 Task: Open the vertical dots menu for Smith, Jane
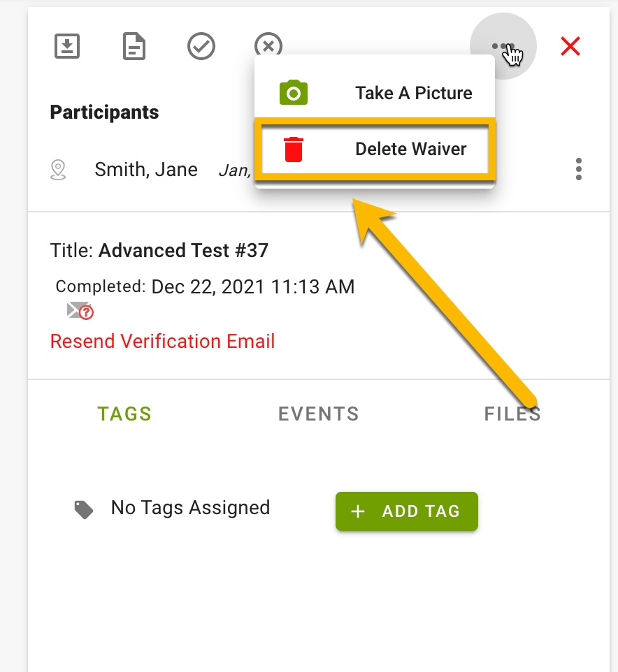click(579, 169)
